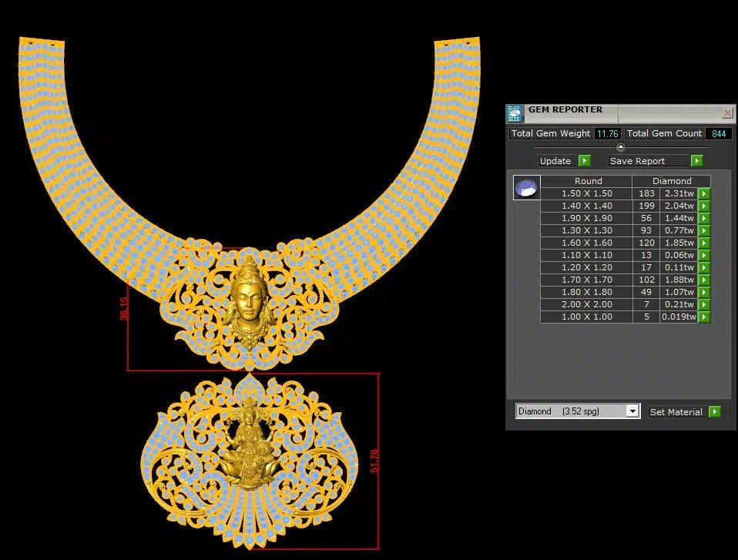Collapse the panel using the circular up-arrow handle
The height and width of the screenshot is (560, 738).
pos(621,147)
